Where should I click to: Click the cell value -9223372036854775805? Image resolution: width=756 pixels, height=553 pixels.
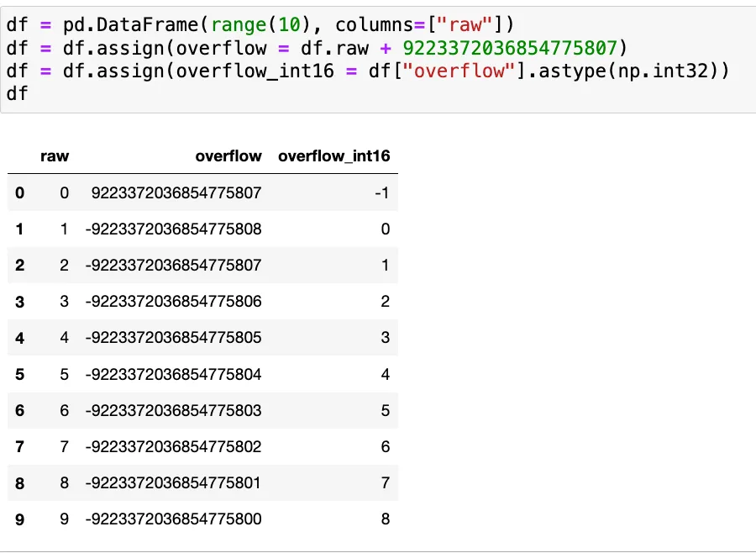(174, 337)
